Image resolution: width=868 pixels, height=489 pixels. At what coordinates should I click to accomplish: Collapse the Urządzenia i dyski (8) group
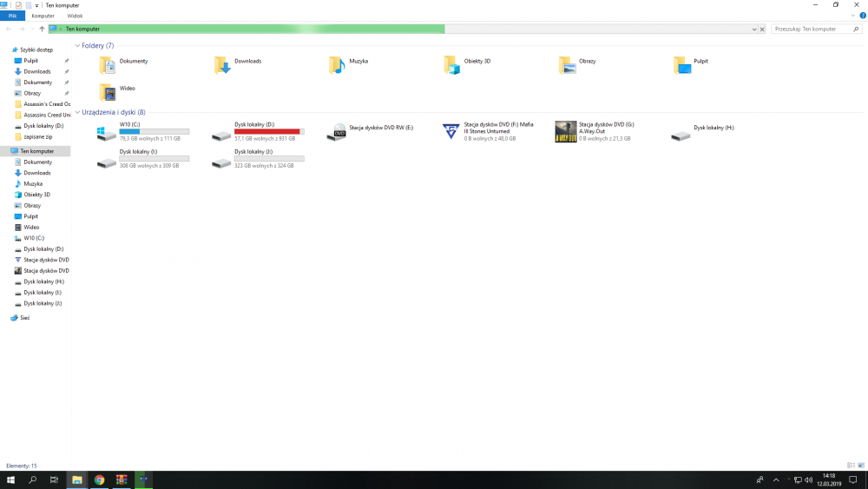coord(77,112)
